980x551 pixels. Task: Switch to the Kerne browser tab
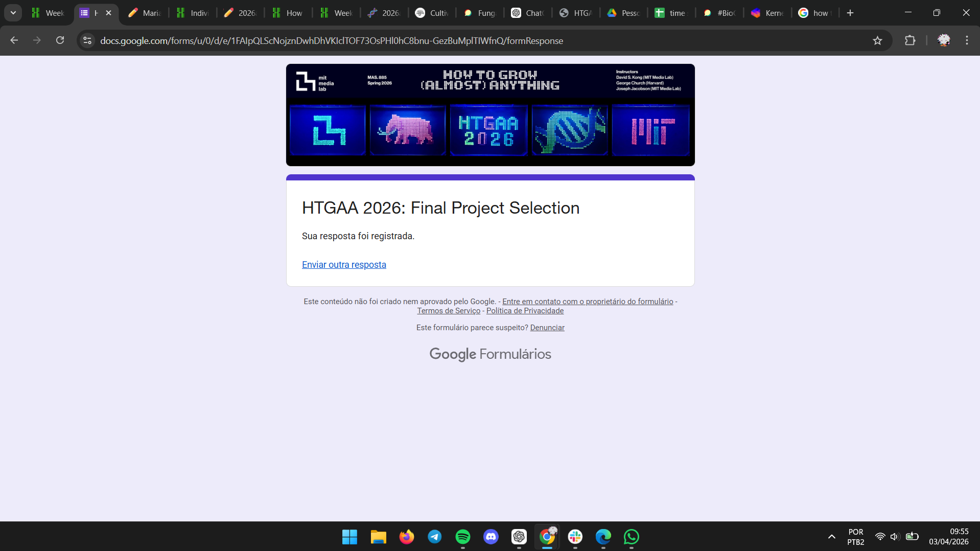pos(768,13)
